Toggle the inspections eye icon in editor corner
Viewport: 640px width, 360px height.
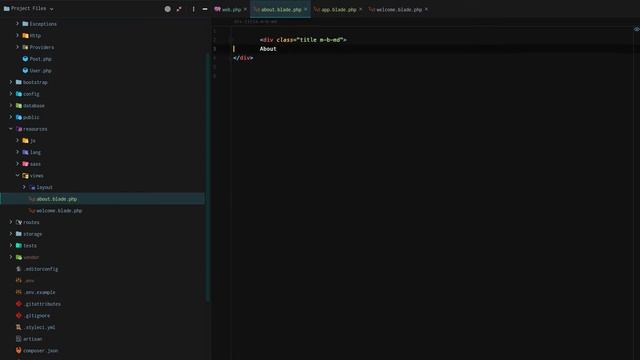[636, 29]
